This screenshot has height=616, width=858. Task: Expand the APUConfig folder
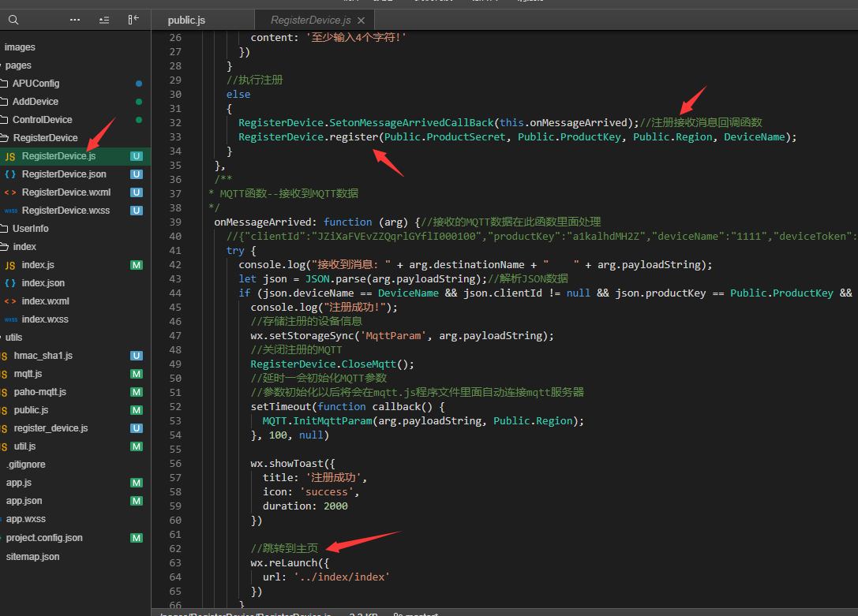(36, 84)
